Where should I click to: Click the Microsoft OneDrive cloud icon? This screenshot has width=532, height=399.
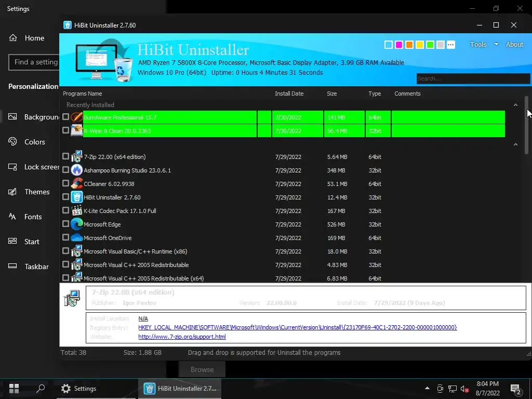(x=77, y=237)
